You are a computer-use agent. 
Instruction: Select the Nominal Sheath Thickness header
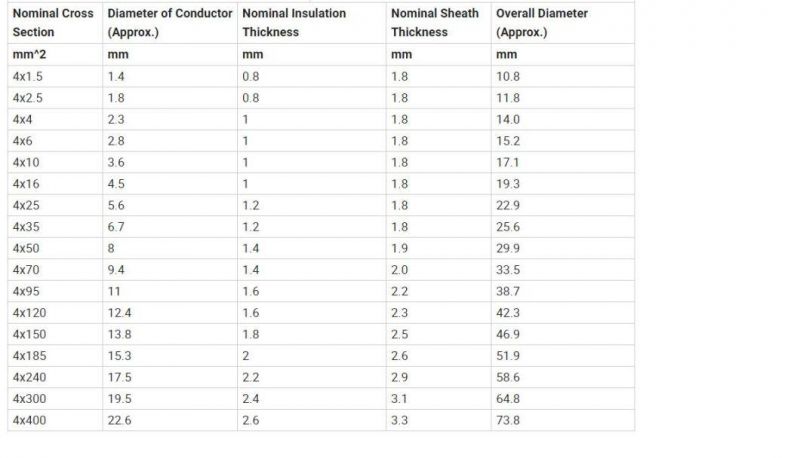[x=438, y=22]
